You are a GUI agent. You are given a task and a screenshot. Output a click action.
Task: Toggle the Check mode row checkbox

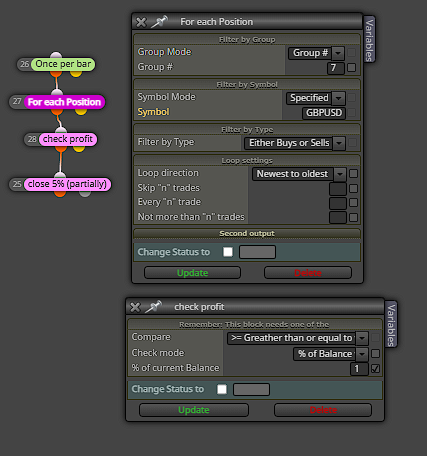(375, 353)
